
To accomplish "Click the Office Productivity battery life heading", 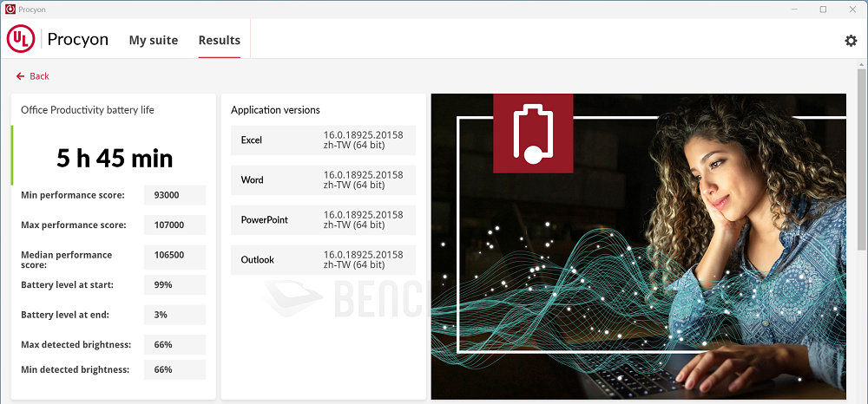I will click(x=88, y=110).
